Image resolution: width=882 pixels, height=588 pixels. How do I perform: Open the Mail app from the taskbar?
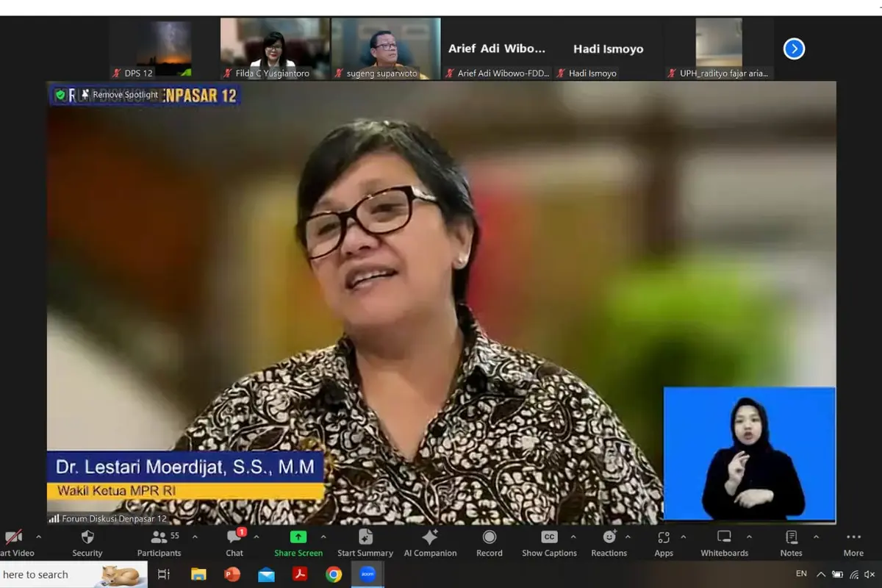pyautogui.click(x=266, y=574)
